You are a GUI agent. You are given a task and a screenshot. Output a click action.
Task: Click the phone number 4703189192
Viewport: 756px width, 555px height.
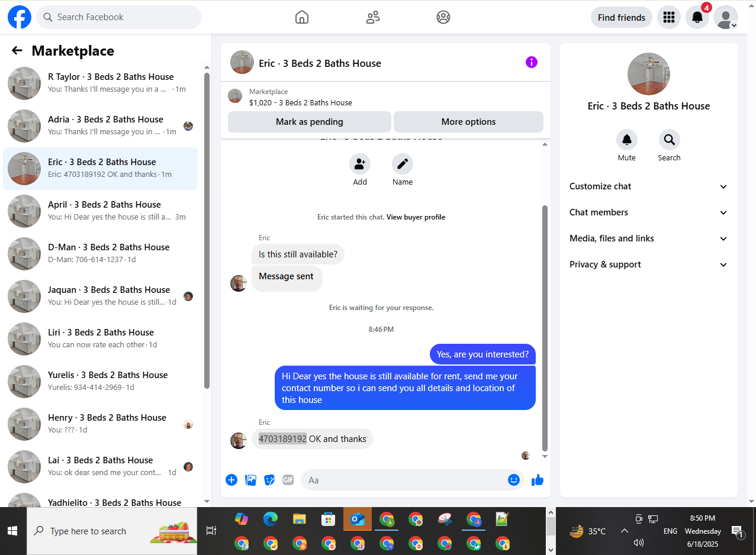click(282, 439)
